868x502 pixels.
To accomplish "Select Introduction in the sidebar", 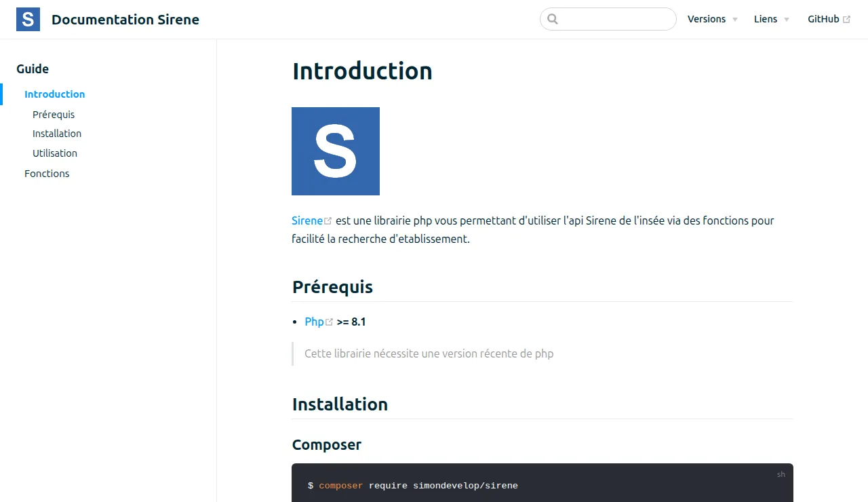I will coord(55,94).
